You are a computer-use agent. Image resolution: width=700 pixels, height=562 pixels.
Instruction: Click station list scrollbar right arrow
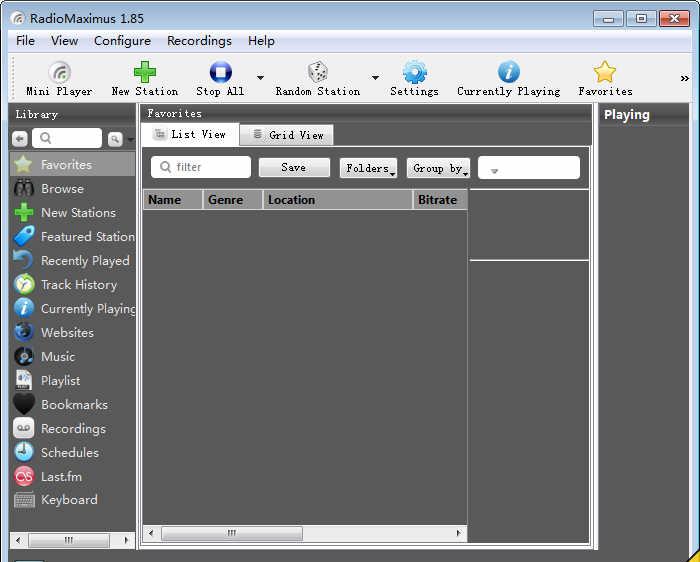click(x=458, y=533)
